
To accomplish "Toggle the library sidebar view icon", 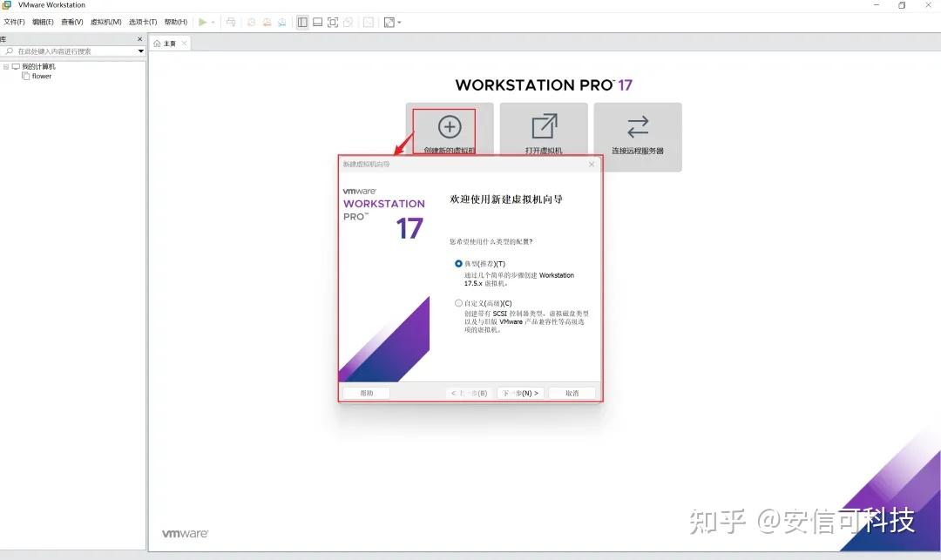I will [302, 22].
